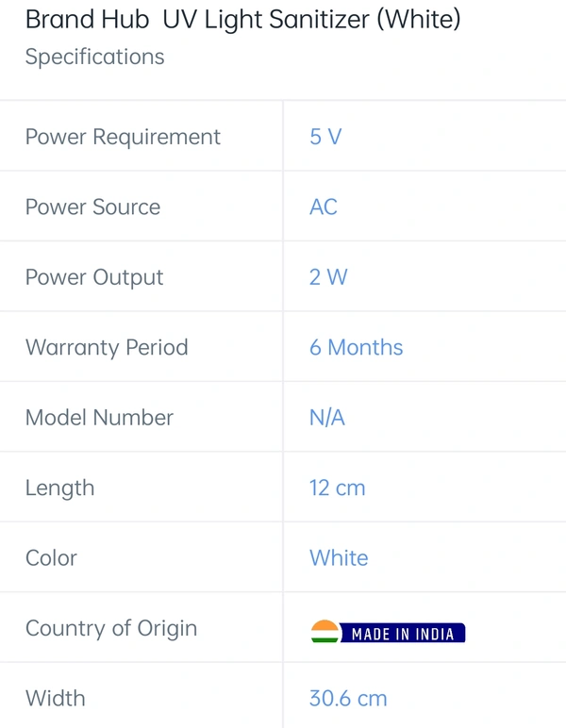This screenshot has width=566, height=728.
Task: Click the N/A model number value
Action: point(327,418)
